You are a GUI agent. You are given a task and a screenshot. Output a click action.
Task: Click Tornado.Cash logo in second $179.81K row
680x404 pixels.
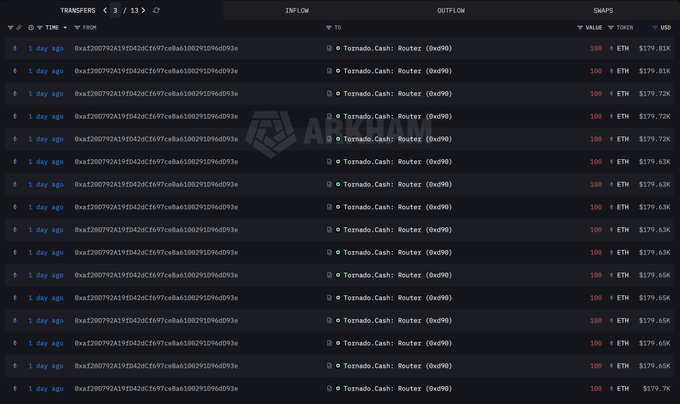pos(338,71)
